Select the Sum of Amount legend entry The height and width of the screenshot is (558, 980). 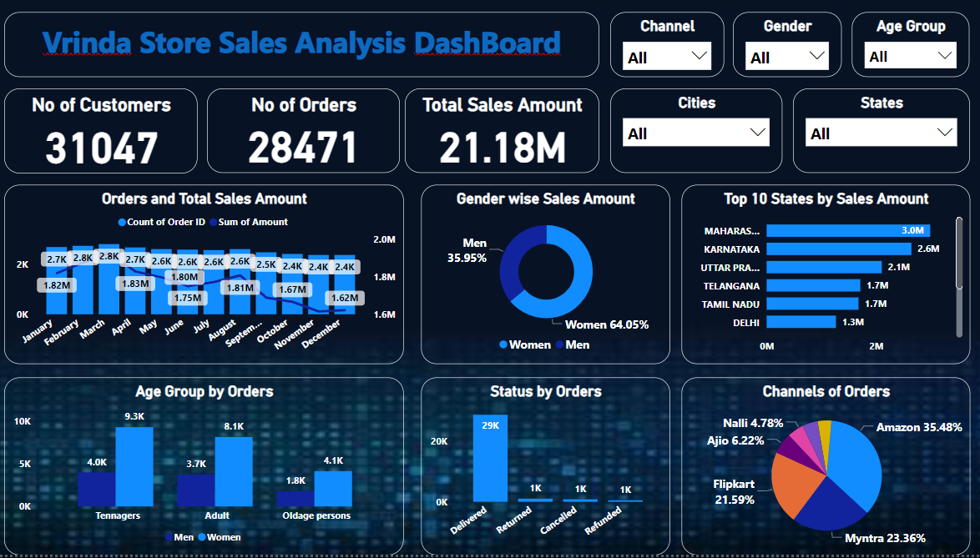(248, 223)
